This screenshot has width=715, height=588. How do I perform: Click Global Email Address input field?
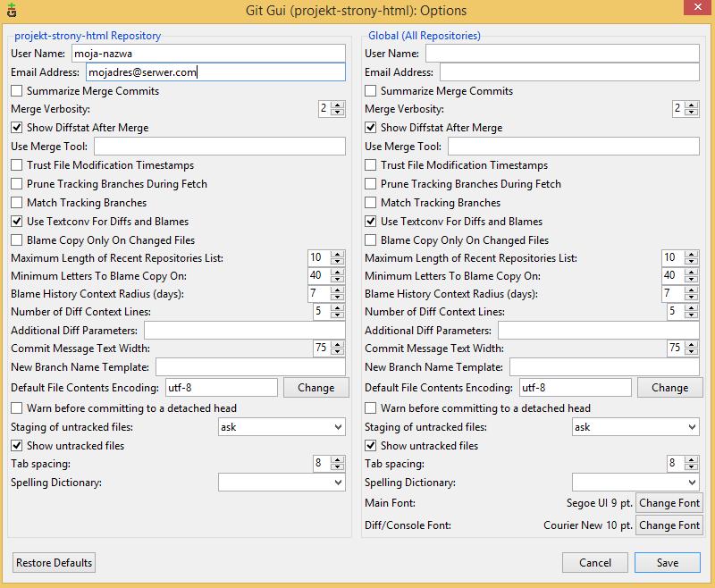(569, 72)
